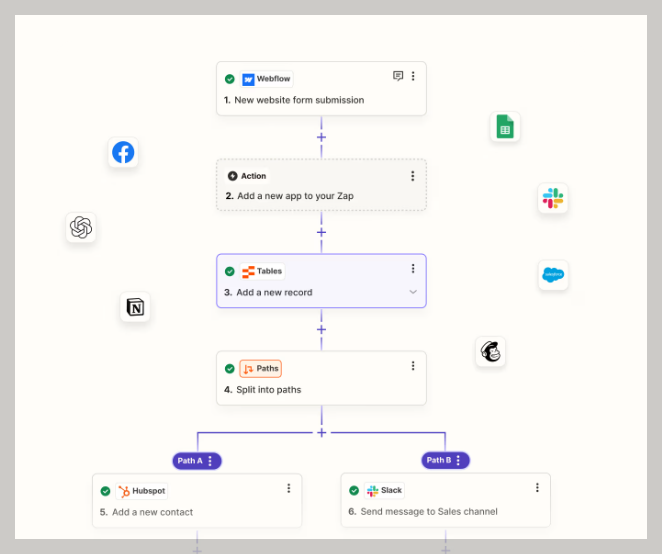Click the Action badge in step 2
This screenshot has height=554, width=662.
click(247, 176)
